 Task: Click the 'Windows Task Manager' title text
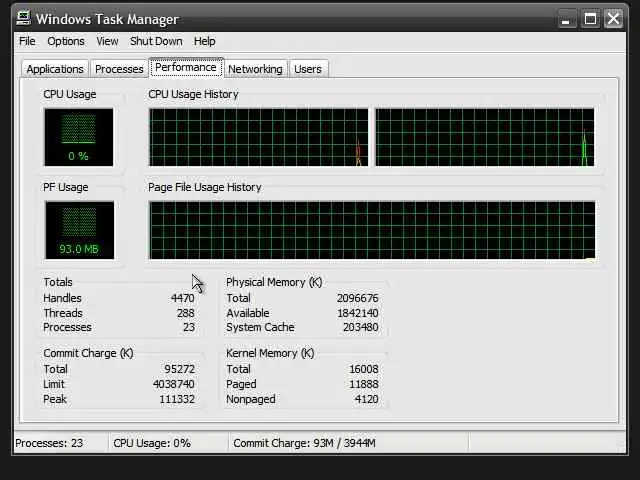[x=107, y=19]
